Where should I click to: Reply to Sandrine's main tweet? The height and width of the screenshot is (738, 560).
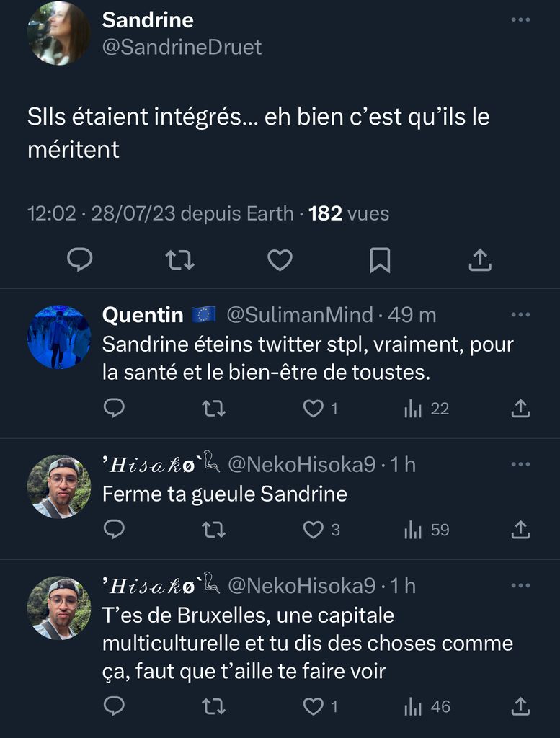coord(79,259)
